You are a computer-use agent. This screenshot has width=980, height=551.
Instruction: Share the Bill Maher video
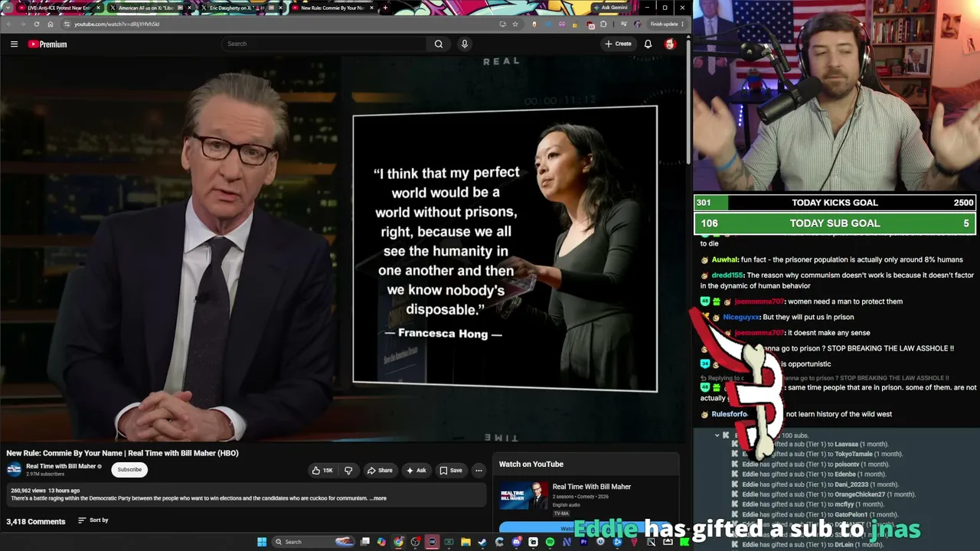(380, 471)
